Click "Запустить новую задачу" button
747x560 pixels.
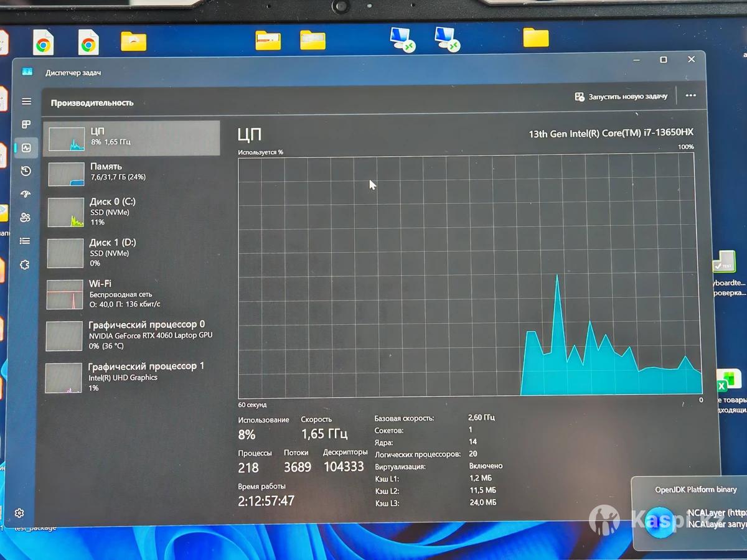tap(621, 96)
